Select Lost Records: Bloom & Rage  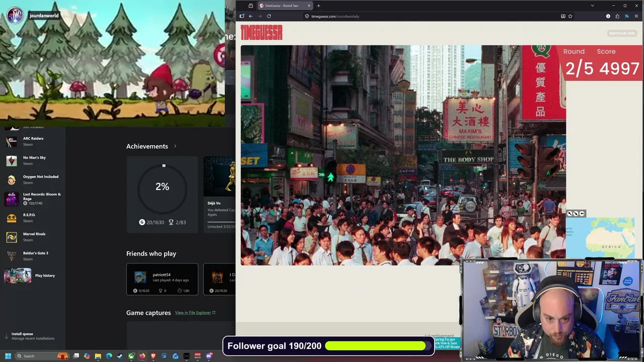[33, 199]
